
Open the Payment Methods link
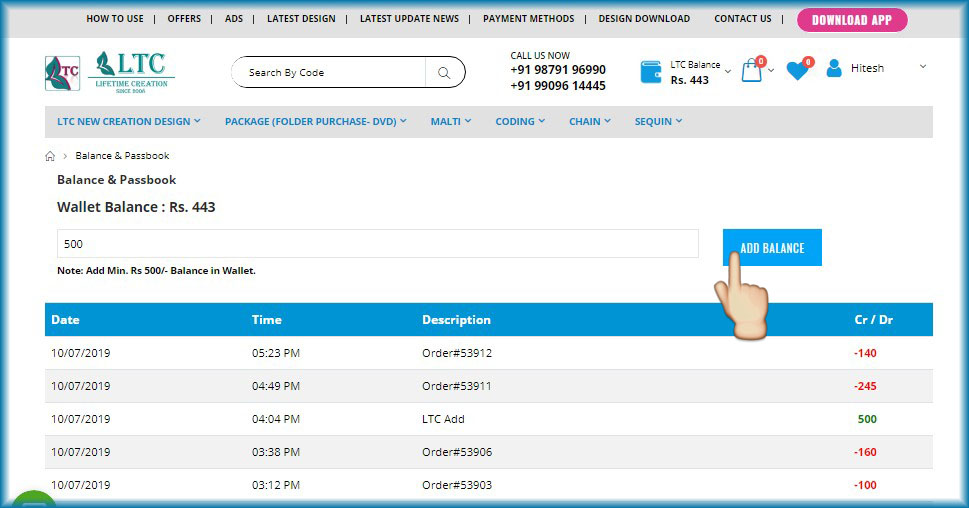pyautogui.click(x=528, y=19)
